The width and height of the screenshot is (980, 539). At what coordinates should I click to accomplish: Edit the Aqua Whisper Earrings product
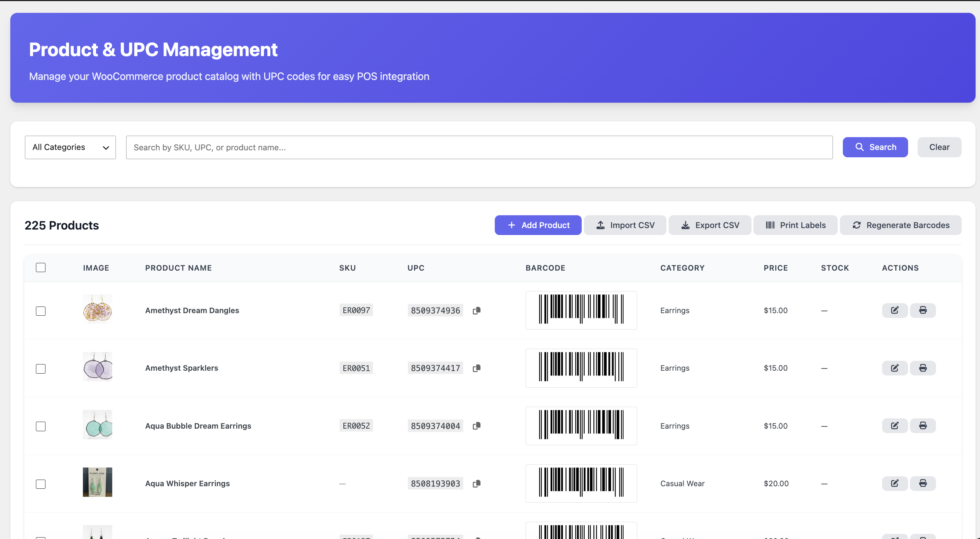click(895, 484)
